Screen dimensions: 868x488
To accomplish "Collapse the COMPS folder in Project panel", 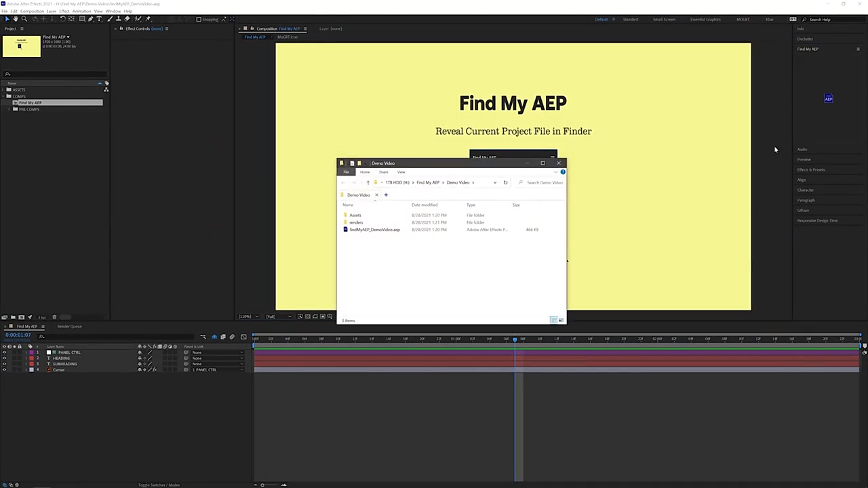I will (3, 96).
